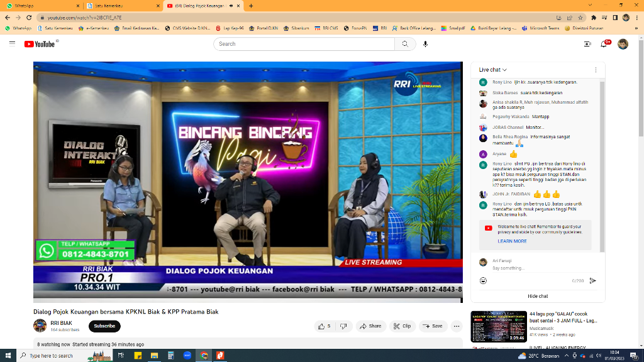This screenshot has width=644, height=362.
Task: Click the Create video camera icon
Action: pyautogui.click(x=587, y=44)
